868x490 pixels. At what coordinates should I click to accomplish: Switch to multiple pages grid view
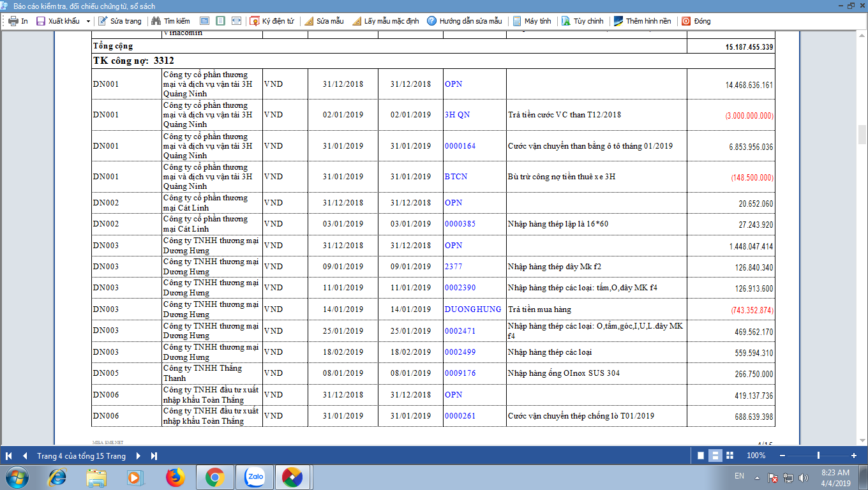tap(730, 456)
